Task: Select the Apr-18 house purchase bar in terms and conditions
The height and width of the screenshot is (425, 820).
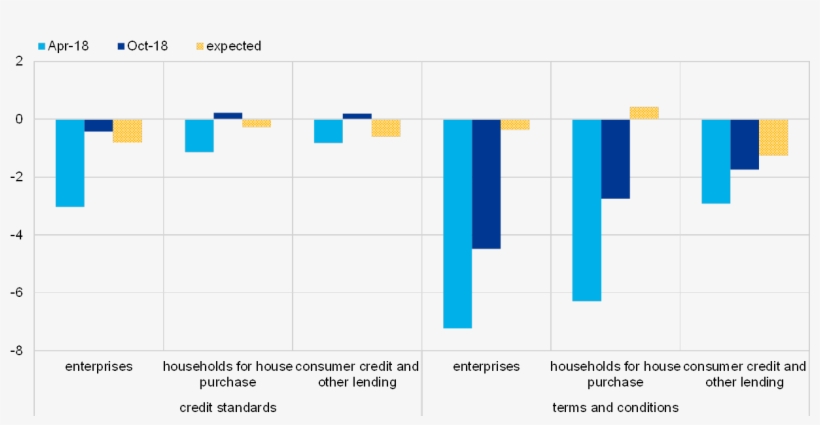Action: click(x=586, y=210)
